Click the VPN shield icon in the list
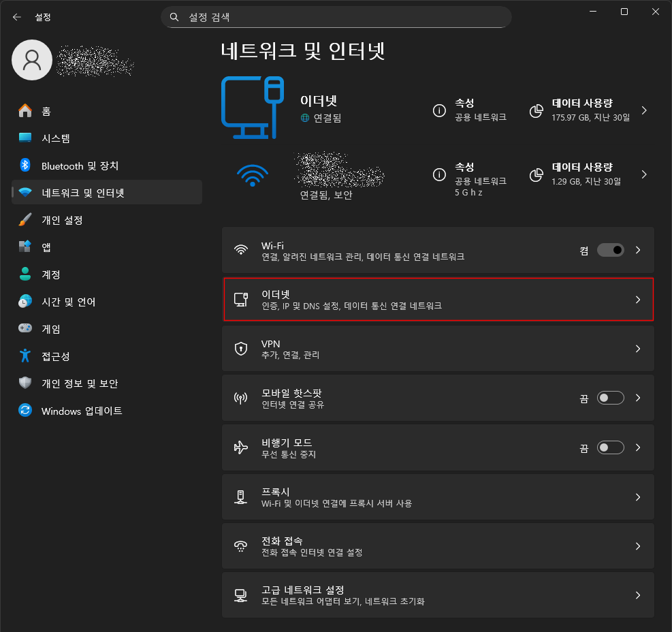 (241, 349)
